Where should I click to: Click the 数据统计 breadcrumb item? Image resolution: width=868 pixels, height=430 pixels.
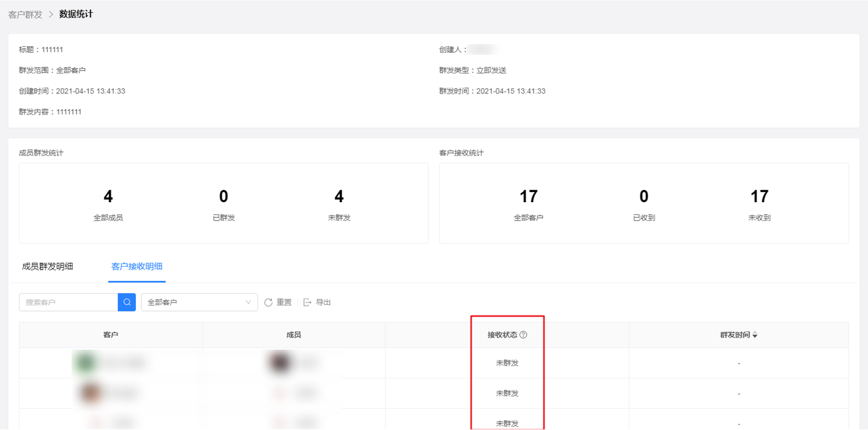pos(76,14)
